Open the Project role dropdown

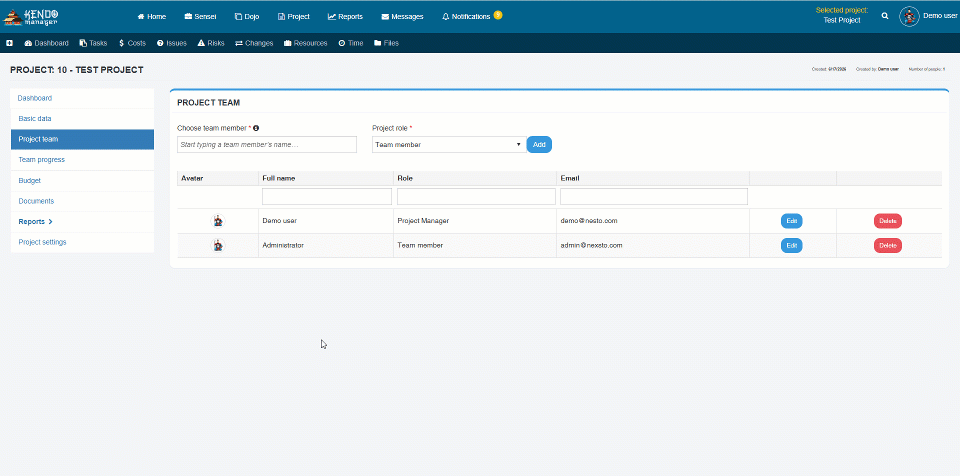(x=449, y=145)
